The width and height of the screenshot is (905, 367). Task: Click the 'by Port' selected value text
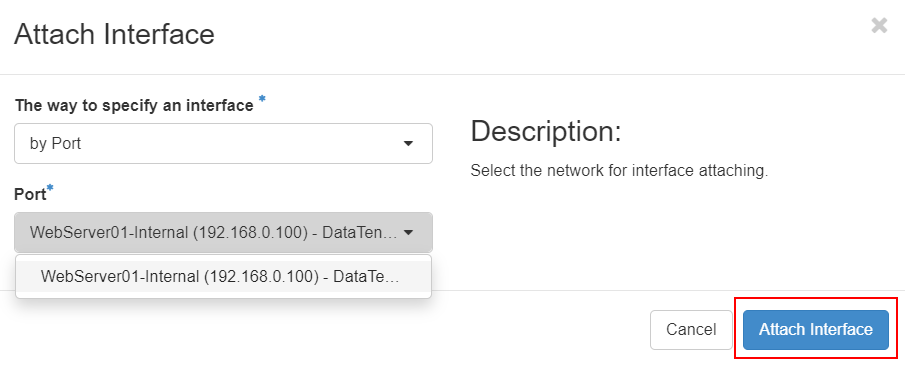pyautogui.click(x=55, y=144)
